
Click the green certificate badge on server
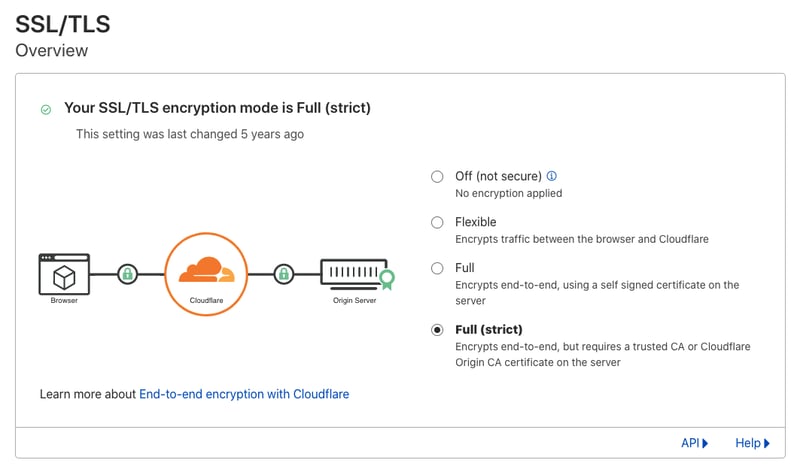tap(386, 278)
